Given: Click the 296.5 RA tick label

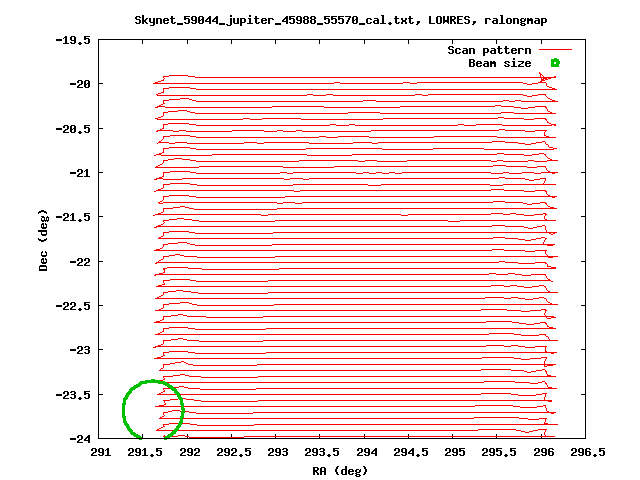Looking at the screenshot, I should 588,452.
